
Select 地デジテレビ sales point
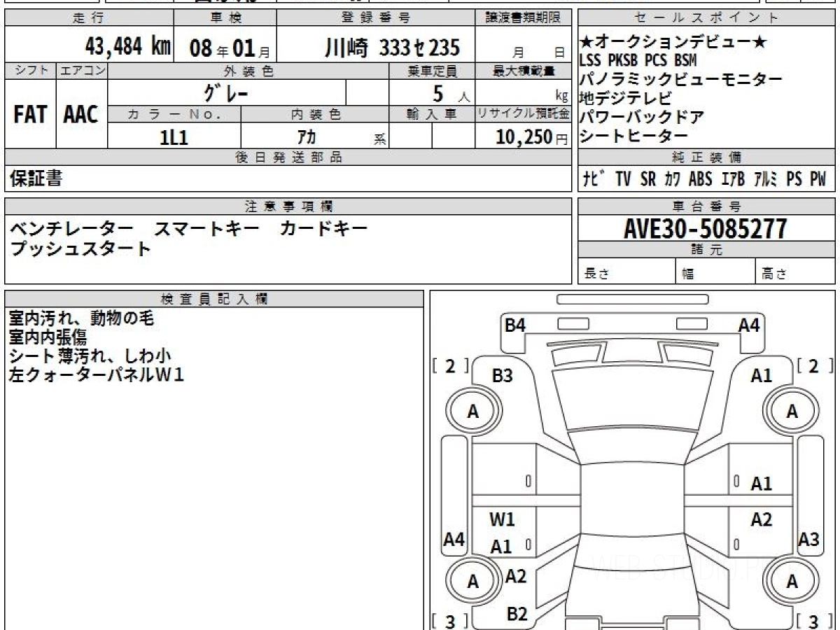[x=626, y=98]
